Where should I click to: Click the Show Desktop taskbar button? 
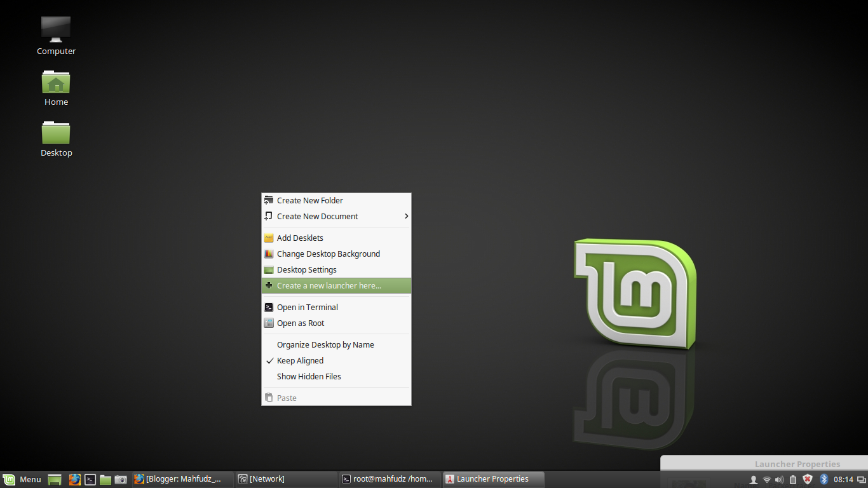tap(54, 479)
